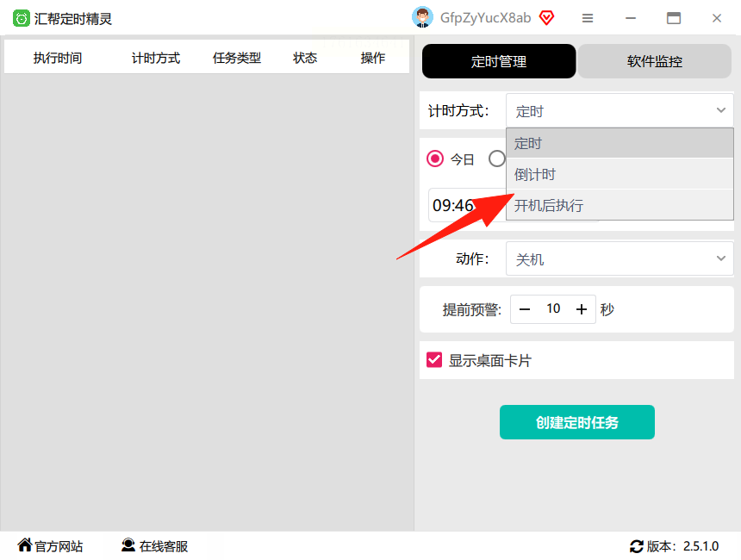741x560 pixels.
Task: Choose 开机后执行 in the dropdown list
Action: 620,205
